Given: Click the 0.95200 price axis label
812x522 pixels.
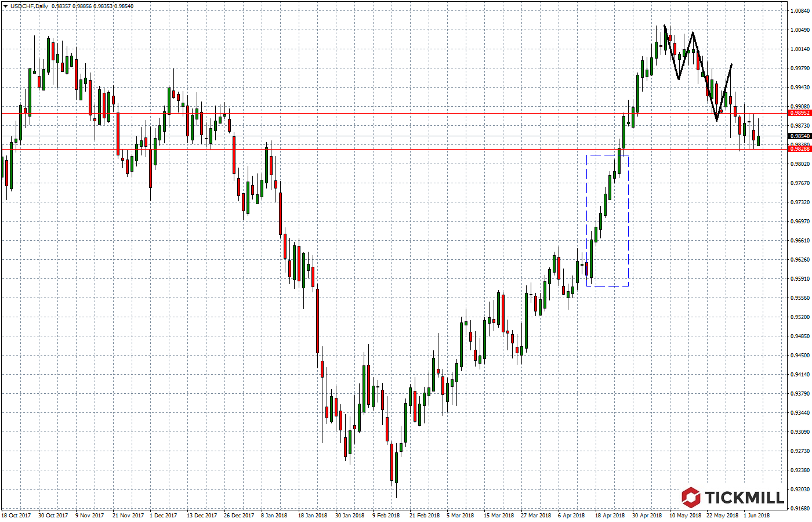Looking at the screenshot, I should [x=800, y=317].
